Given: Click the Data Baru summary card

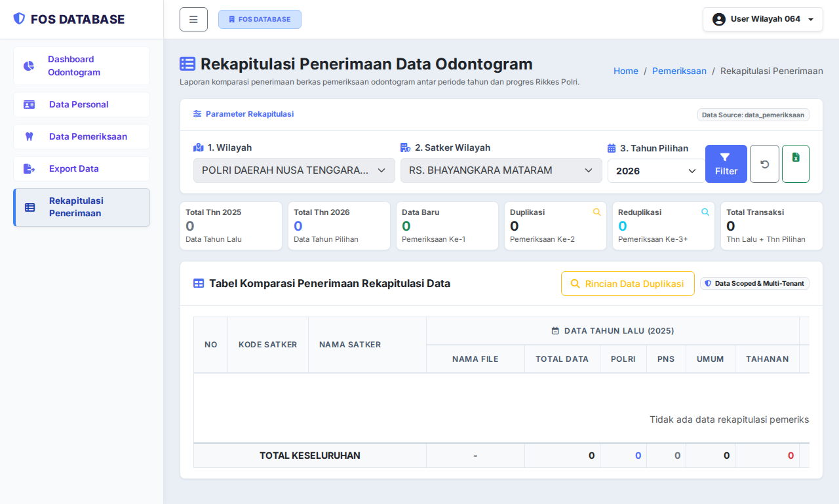Looking at the screenshot, I should click(x=448, y=225).
